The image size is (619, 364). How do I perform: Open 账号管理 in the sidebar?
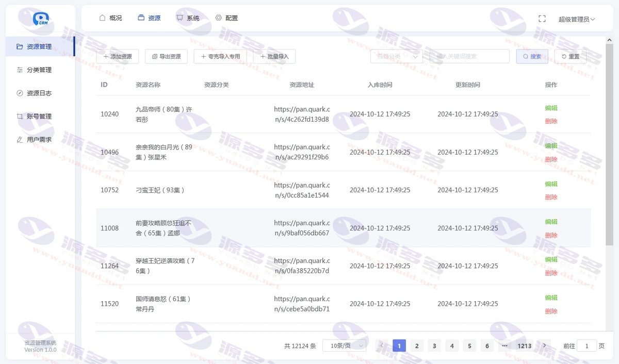tap(40, 117)
